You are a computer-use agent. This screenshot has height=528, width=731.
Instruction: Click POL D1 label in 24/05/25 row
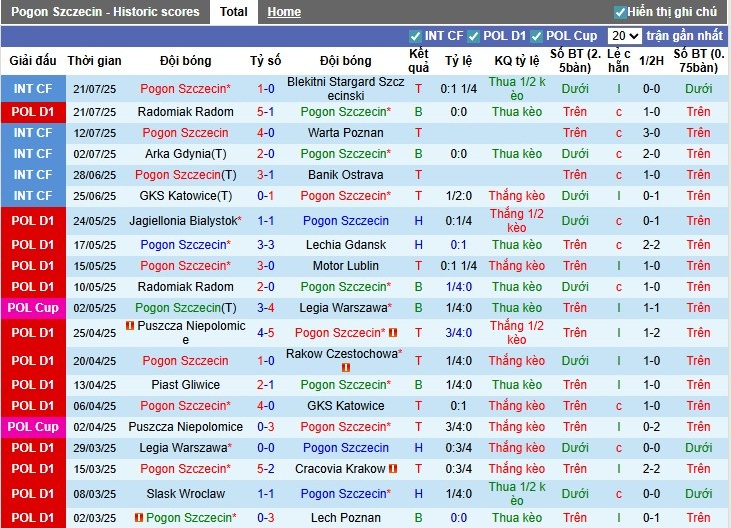click(33, 221)
